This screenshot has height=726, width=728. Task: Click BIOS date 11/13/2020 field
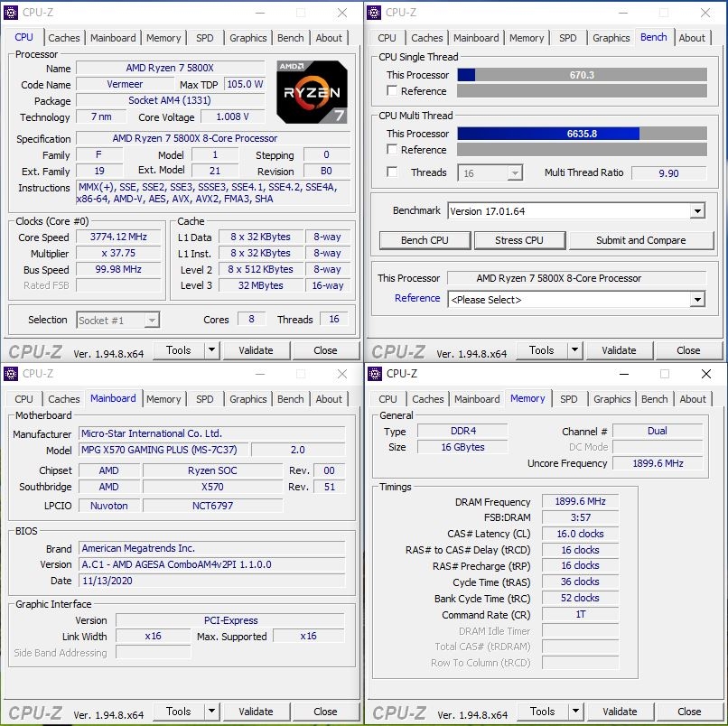[211, 581]
